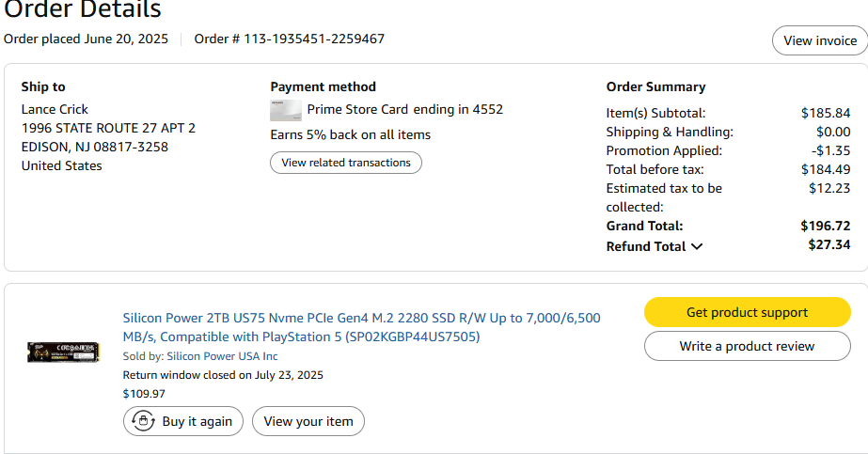
Task: Show View related transactions
Action: pyautogui.click(x=346, y=163)
